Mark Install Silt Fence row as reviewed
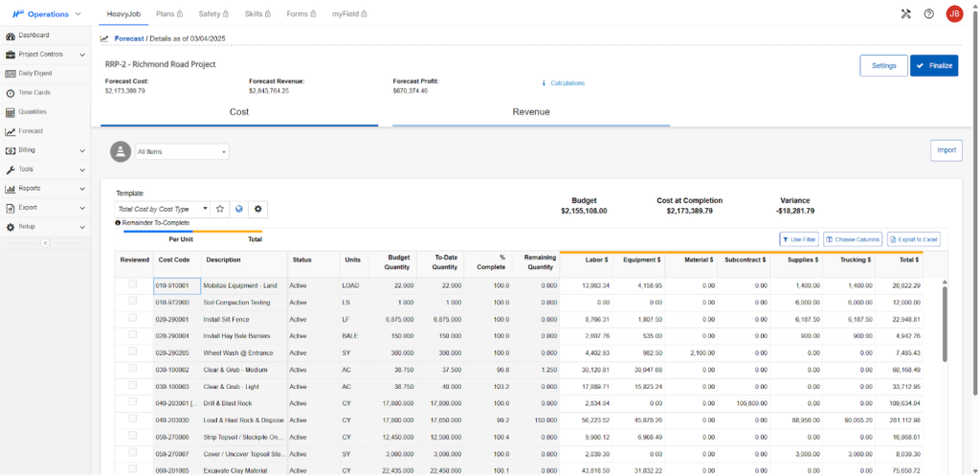The image size is (980, 476). coord(132,318)
